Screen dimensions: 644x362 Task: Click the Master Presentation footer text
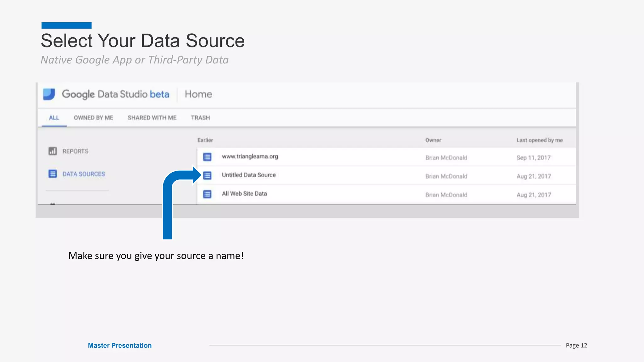pos(120,345)
